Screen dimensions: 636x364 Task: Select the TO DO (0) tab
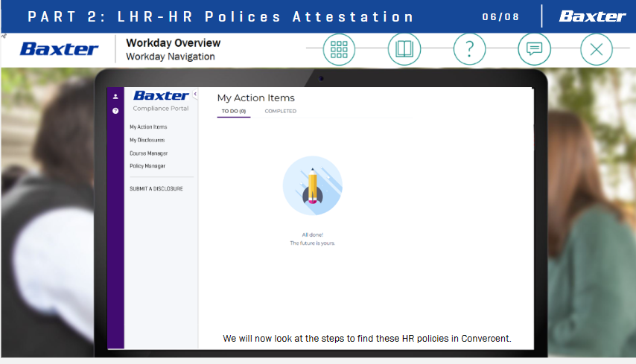(x=234, y=111)
